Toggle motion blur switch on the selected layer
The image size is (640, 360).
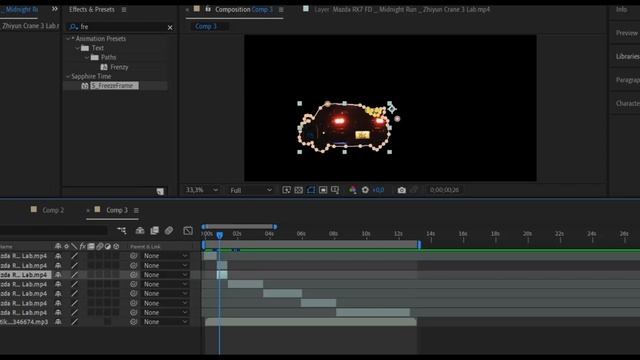coord(99,275)
